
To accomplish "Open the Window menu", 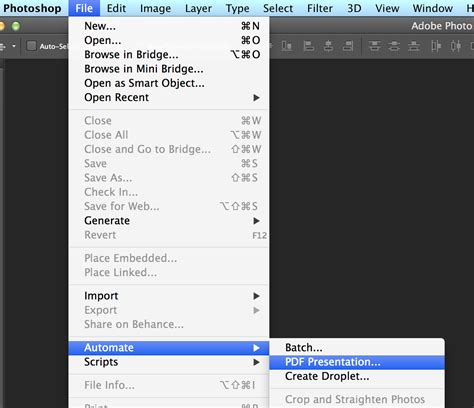I will (432, 8).
